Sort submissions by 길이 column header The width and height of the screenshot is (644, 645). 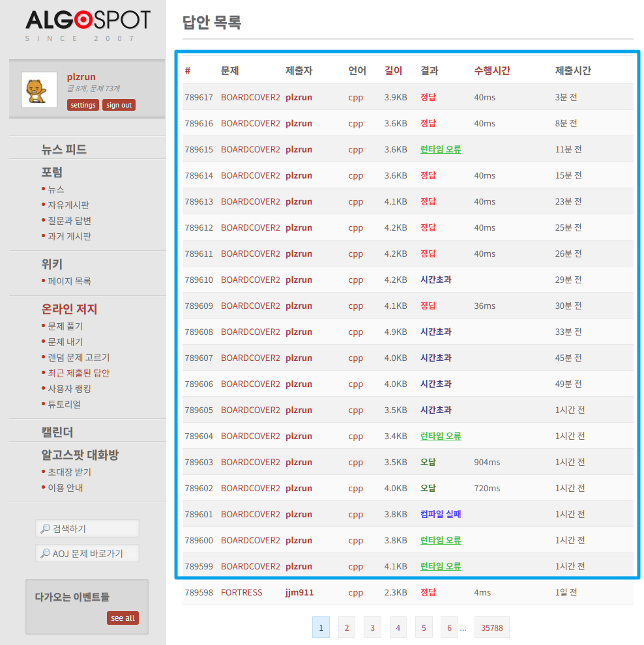(x=393, y=70)
